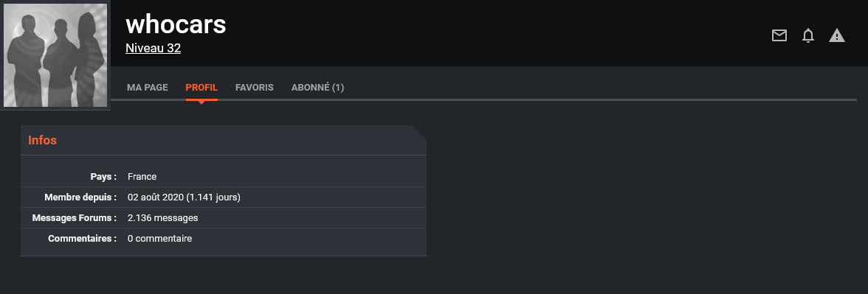
Task: Click the 2.136 messages text
Action: (162, 218)
